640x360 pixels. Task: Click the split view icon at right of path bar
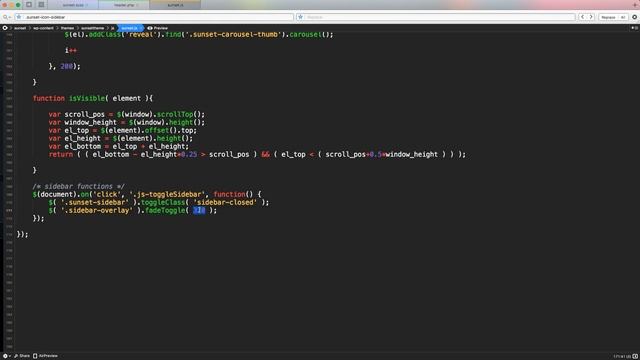tap(635, 28)
